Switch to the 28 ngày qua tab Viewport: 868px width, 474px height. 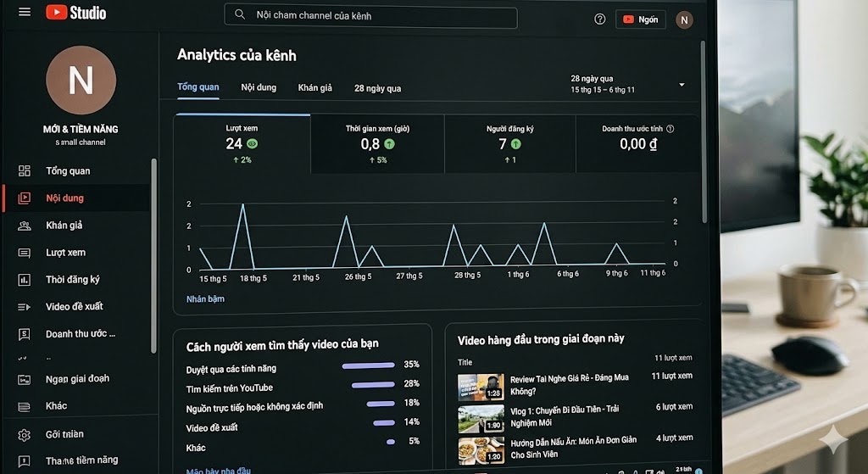point(377,88)
